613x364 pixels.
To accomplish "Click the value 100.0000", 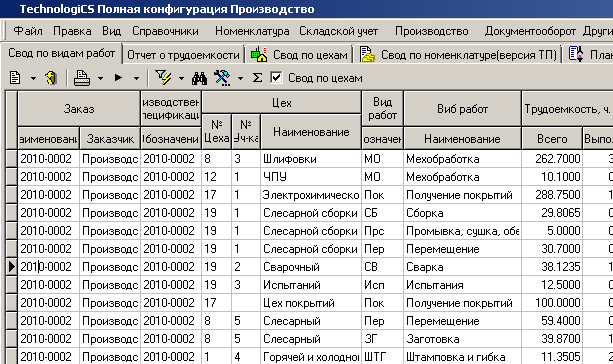I will [557, 303].
